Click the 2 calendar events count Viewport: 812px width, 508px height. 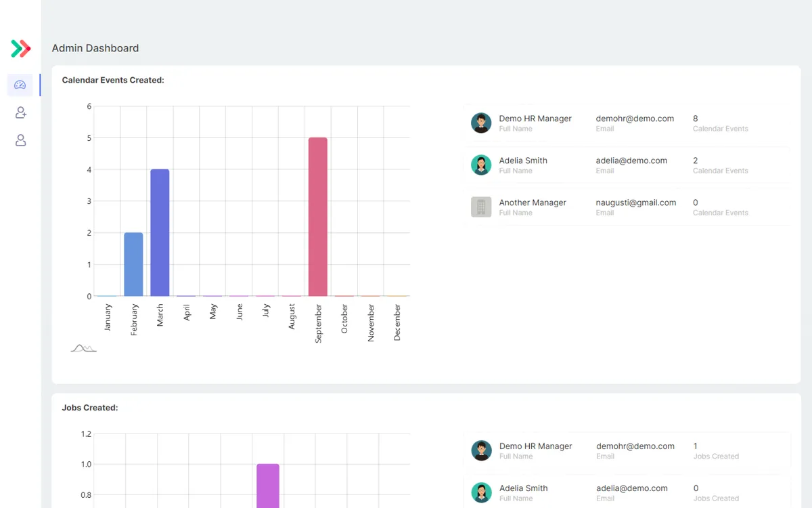(696, 161)
